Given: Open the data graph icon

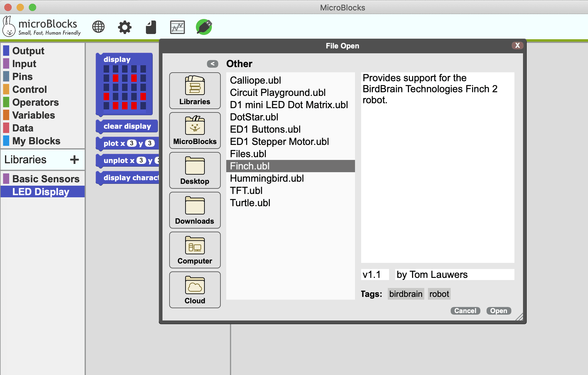Looking at the screenshot, I should tap(177, 27).
